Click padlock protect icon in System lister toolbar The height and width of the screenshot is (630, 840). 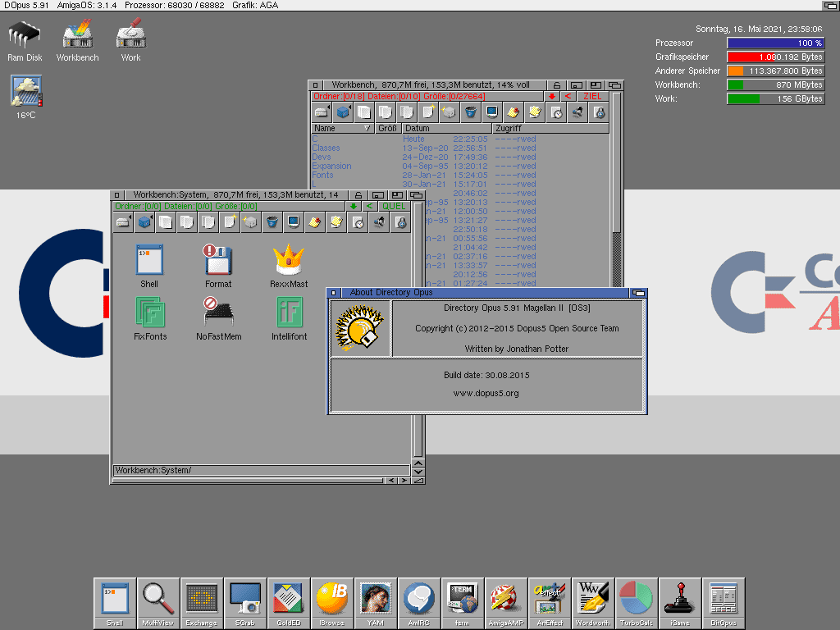(x=400, y=221)
